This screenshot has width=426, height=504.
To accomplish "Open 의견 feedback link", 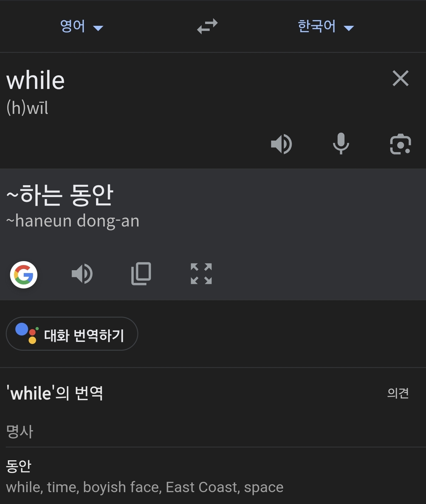I will pyautogui.click(x=398, y=393).
